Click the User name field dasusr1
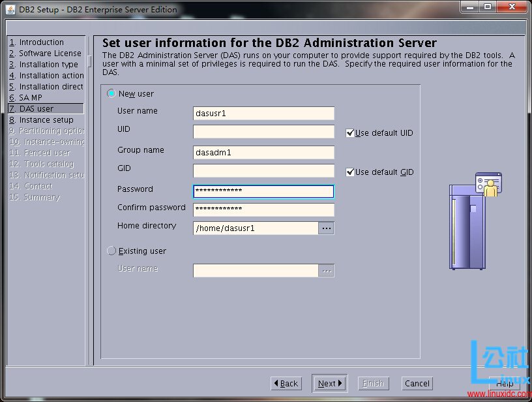Screen dimensions: 532x402 263,114
